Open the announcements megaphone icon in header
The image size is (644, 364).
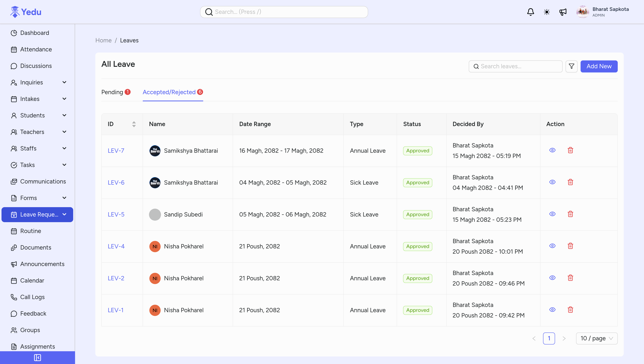pyautogui.click(x=563, y=12)
